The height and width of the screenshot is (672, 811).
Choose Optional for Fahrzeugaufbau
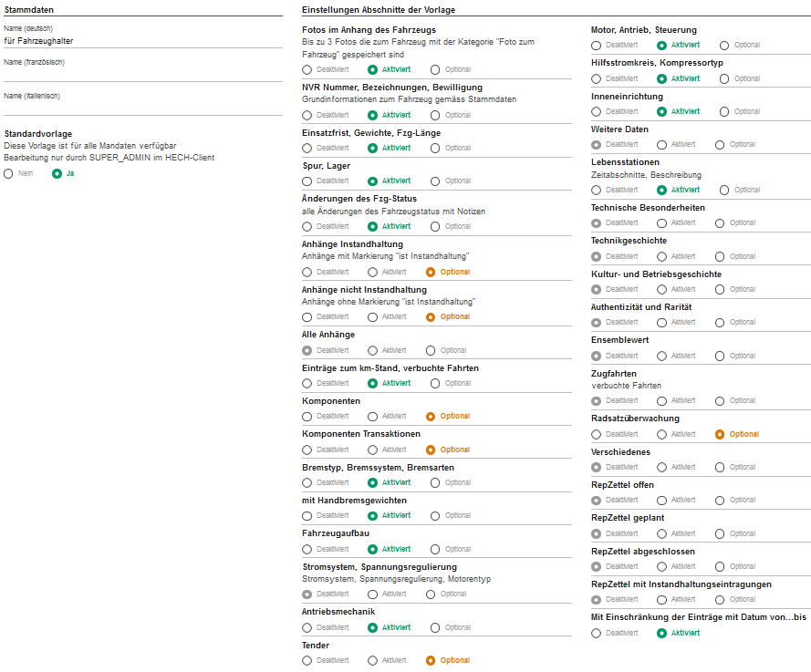tap(435, 549)
